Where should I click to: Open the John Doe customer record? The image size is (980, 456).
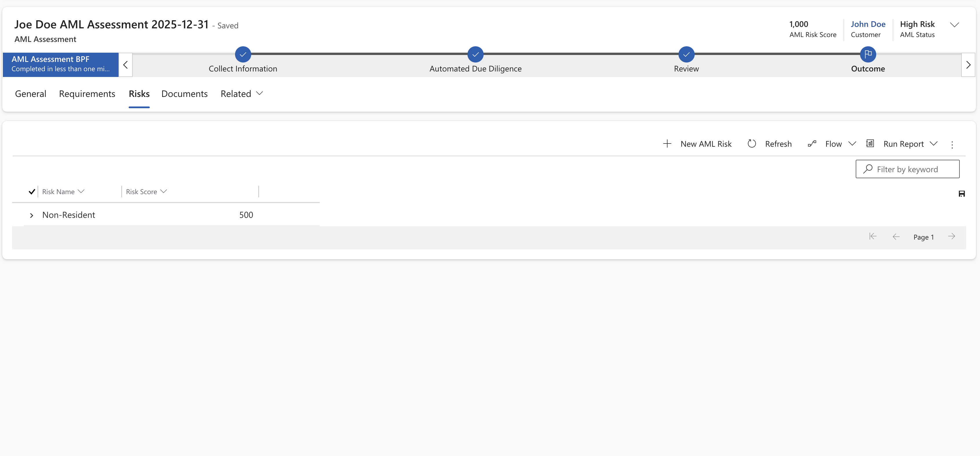click(x=868, y=24)
